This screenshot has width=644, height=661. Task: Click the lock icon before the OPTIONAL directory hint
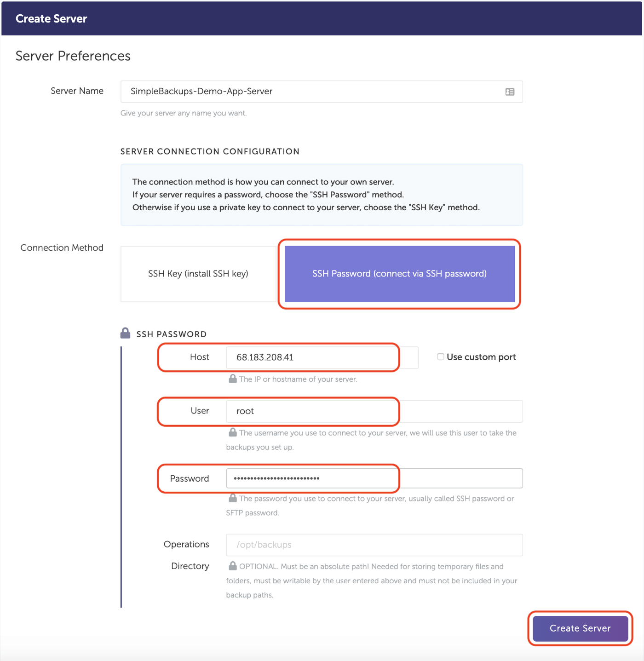pos(233,566)
